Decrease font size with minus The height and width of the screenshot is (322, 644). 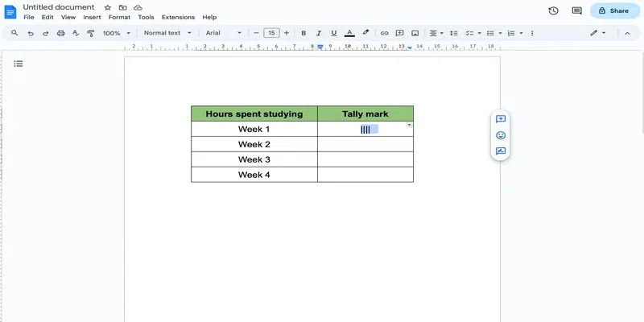click(256, 33)
